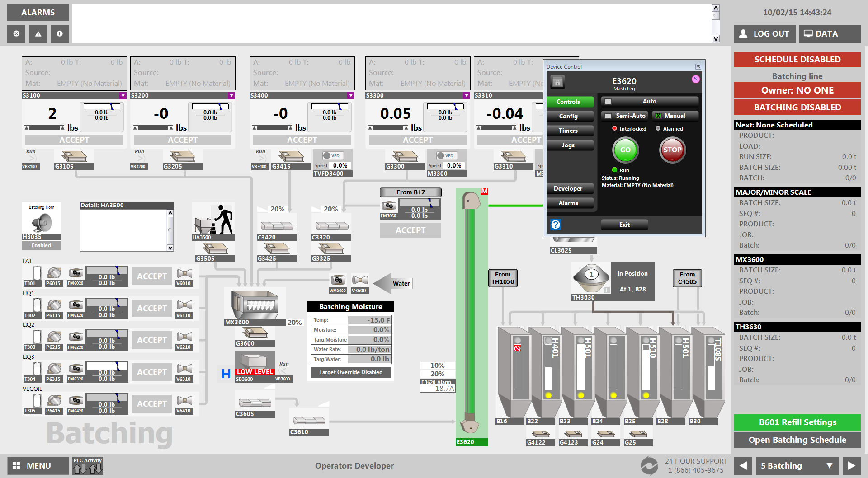The height and width of the screenshot is (478, 868).
Task: Toggle SCHEDULE DISABLED status
Action: point(797,60)
